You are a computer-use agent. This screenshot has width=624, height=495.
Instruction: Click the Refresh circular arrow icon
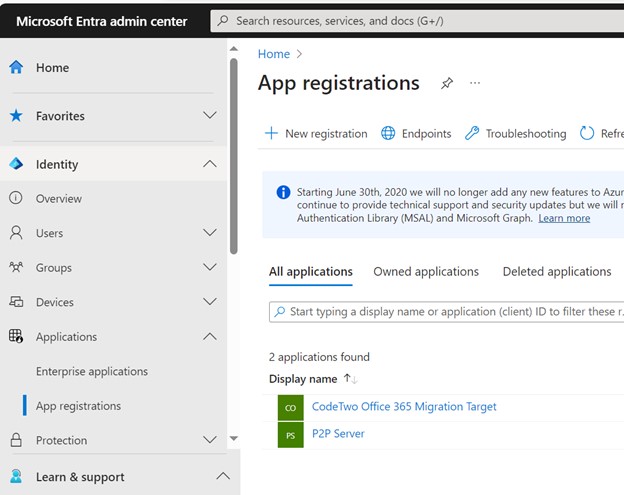pos(587,133)
